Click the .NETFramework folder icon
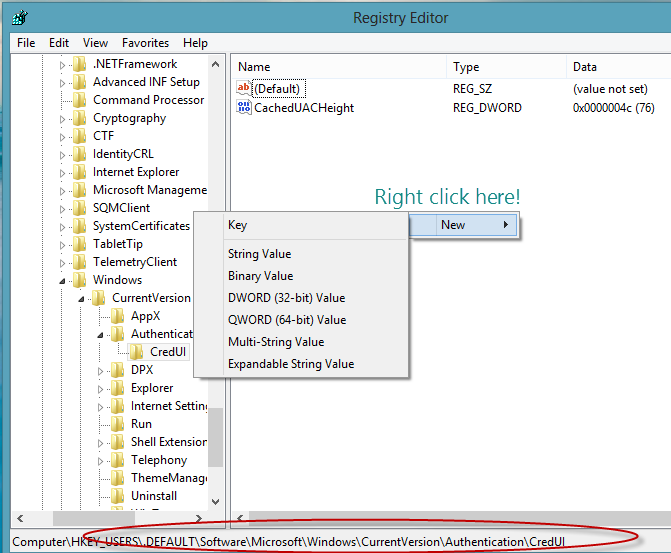This screenshot has height=553, width=671. 80,64
